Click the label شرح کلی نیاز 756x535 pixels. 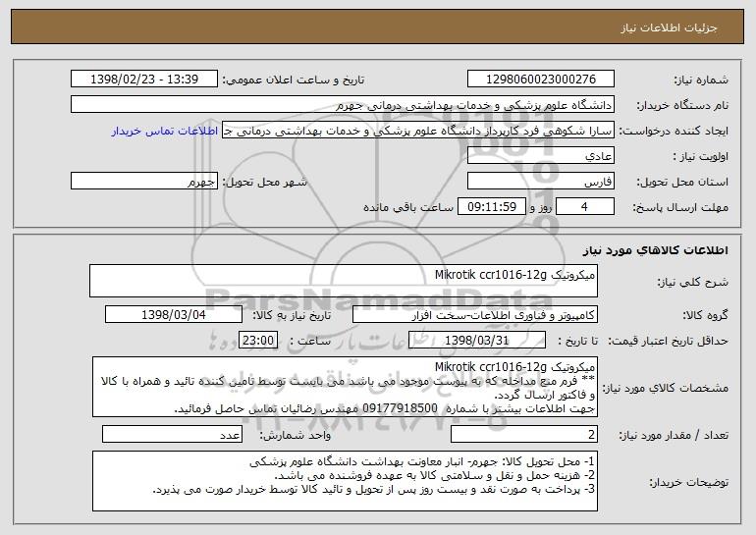pyautogui.click(x=693, y=283)
